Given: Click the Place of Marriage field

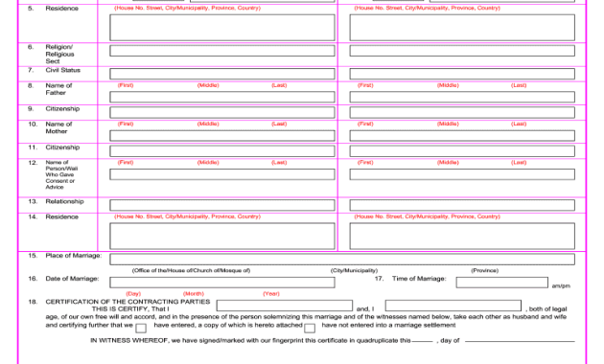Looking at the screenshot, I should coord(342,260).
